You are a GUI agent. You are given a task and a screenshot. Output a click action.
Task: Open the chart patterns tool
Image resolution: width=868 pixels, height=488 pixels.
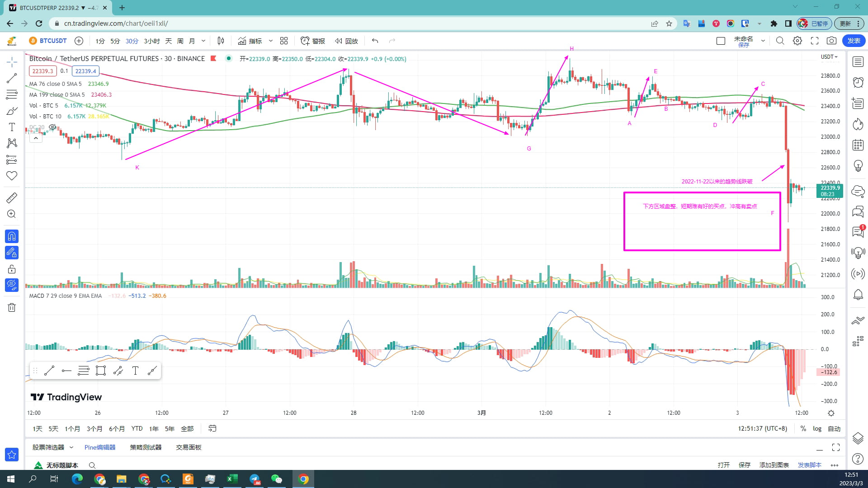[x=12, y=143]
